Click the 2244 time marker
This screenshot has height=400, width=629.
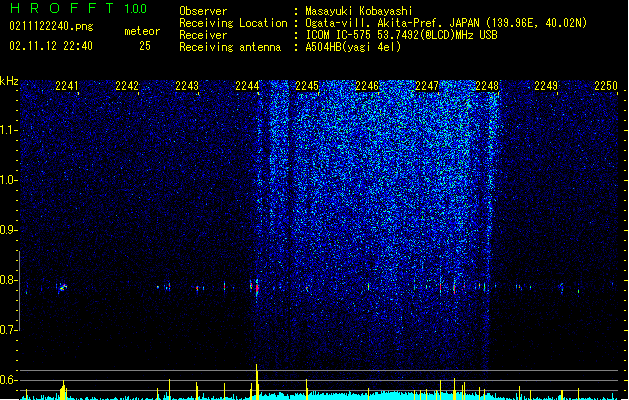tap(247, 86)
